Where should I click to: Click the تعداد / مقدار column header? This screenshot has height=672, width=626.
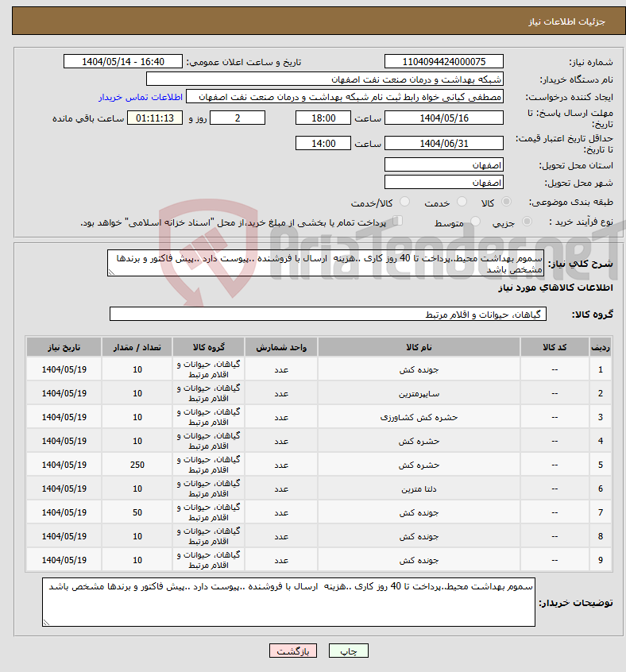tap(137, 347)
